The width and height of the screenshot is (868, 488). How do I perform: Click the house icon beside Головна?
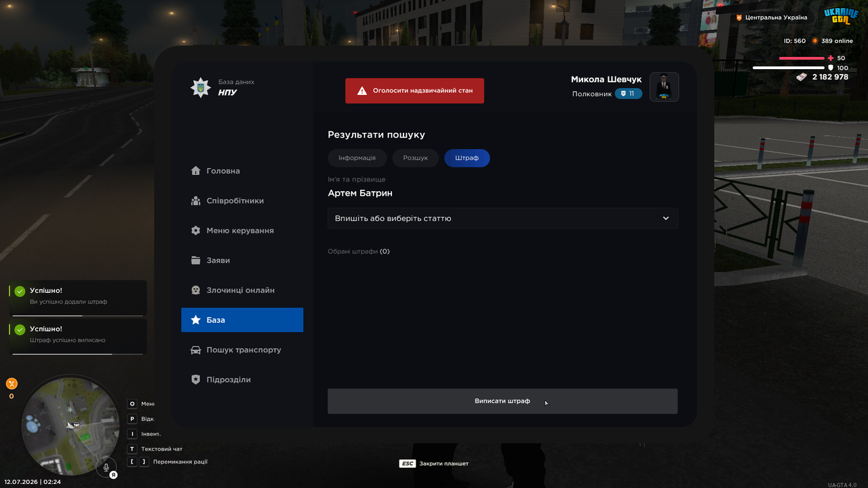click(x=195, y=171)
